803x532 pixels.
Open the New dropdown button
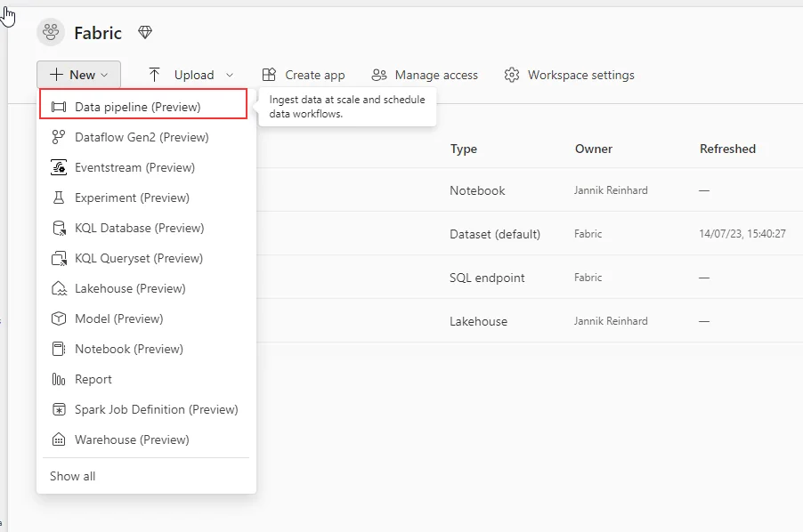[79, 75]
